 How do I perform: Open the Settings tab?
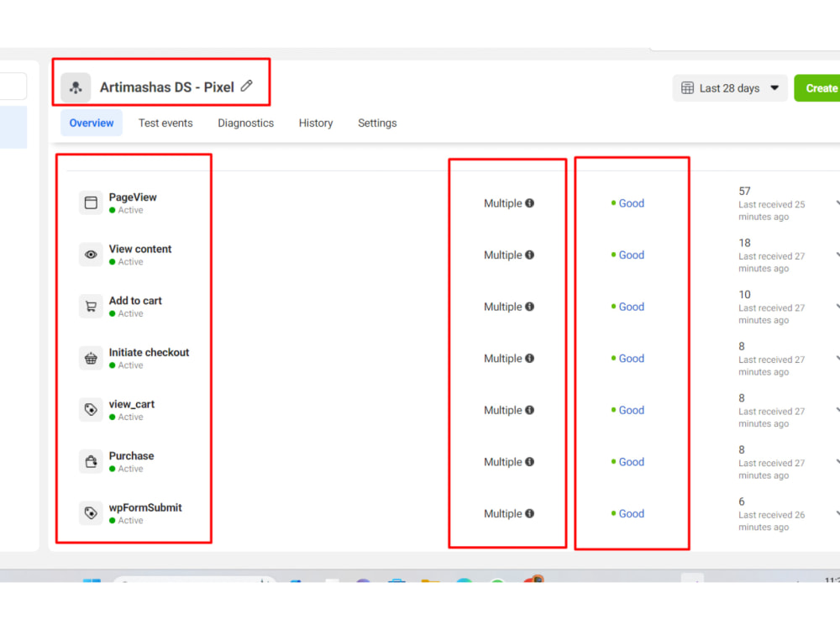377,123
